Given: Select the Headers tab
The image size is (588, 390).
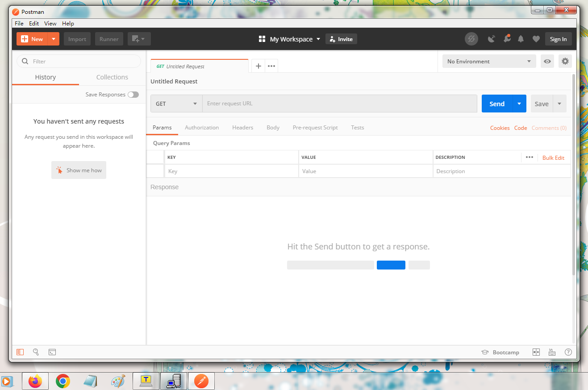Looking at the screenshot, I should coord(242,128).
